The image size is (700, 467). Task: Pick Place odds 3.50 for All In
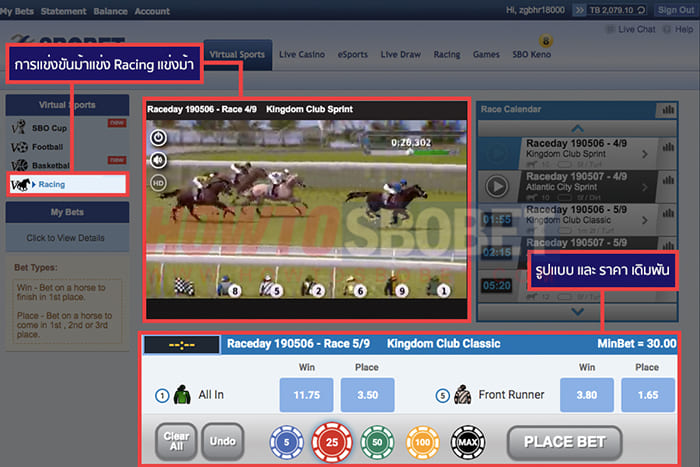click(x=367, y=395)
